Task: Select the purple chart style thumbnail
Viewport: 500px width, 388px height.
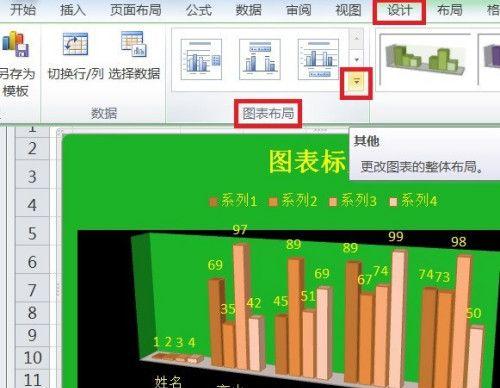Action: (x=489, y=60)
